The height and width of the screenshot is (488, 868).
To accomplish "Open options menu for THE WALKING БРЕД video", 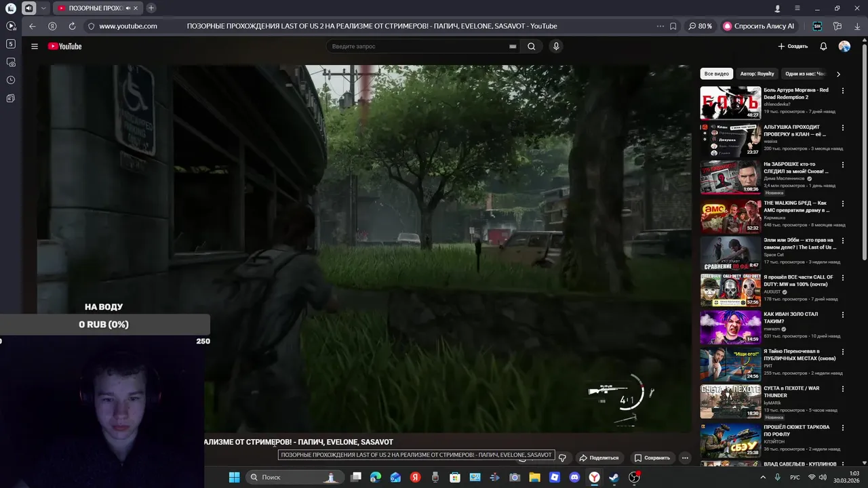I will [843, 203].
